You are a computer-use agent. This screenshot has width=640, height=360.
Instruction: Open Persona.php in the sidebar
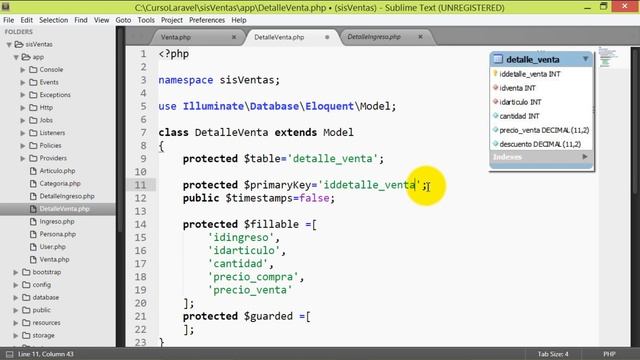(x=58, y=234)
